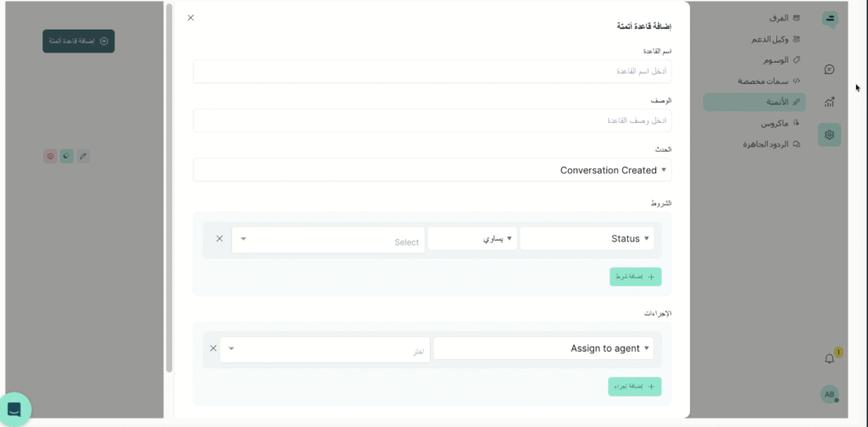Click the red delete icon for the rule

click(x=51, y=156)
